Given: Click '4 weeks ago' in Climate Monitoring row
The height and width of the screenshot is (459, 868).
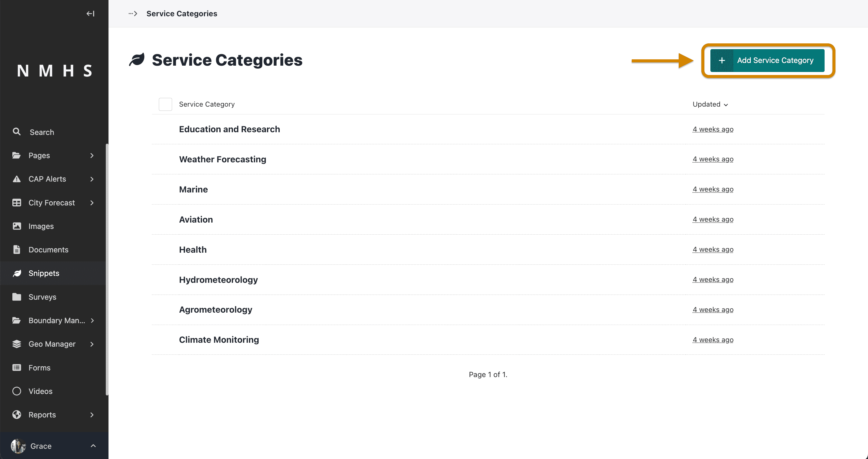Looking at the screenshot, I should tap(713, 339).
